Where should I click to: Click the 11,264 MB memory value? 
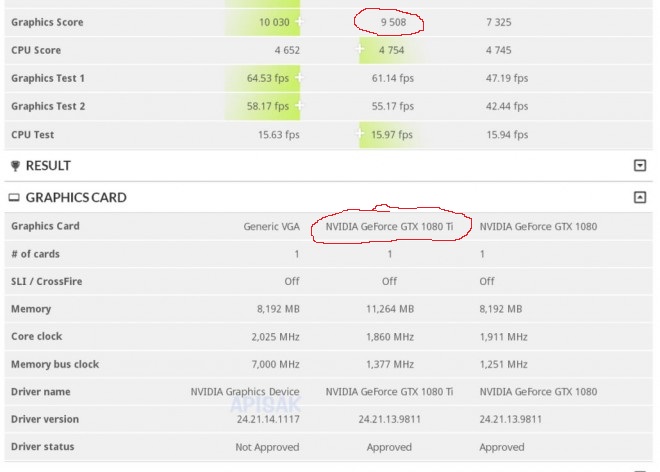click(x=389, y=309)
